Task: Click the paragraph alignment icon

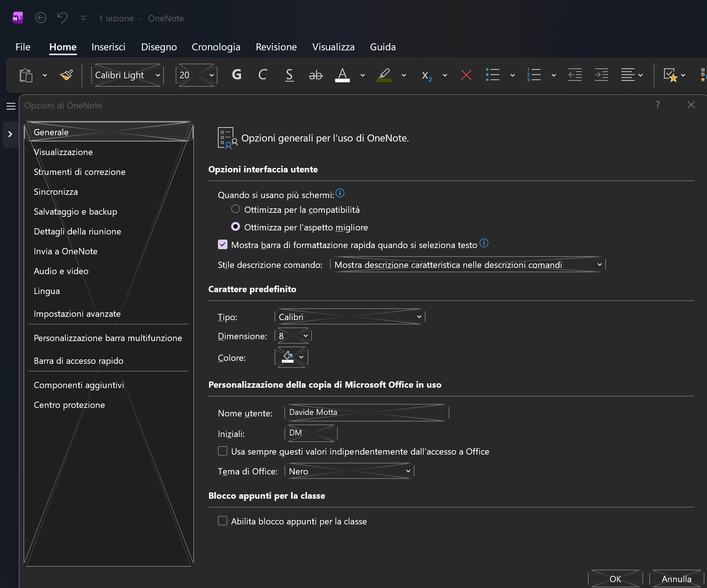Action: [628, 75]
